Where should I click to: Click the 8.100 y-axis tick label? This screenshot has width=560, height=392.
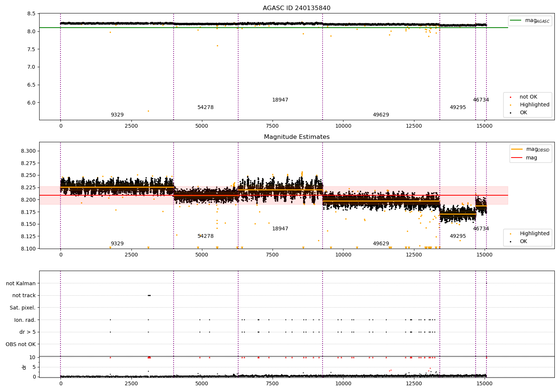tap(29, 249)
